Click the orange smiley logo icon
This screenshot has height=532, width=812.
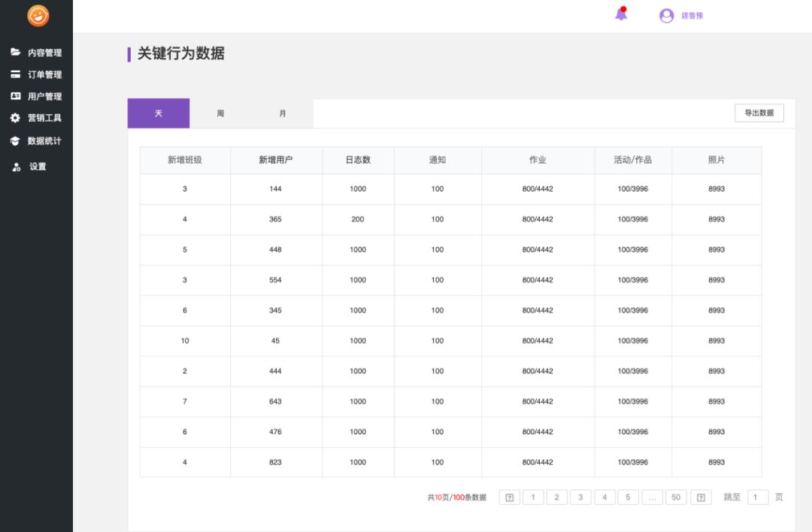click(x=38, y=16)
